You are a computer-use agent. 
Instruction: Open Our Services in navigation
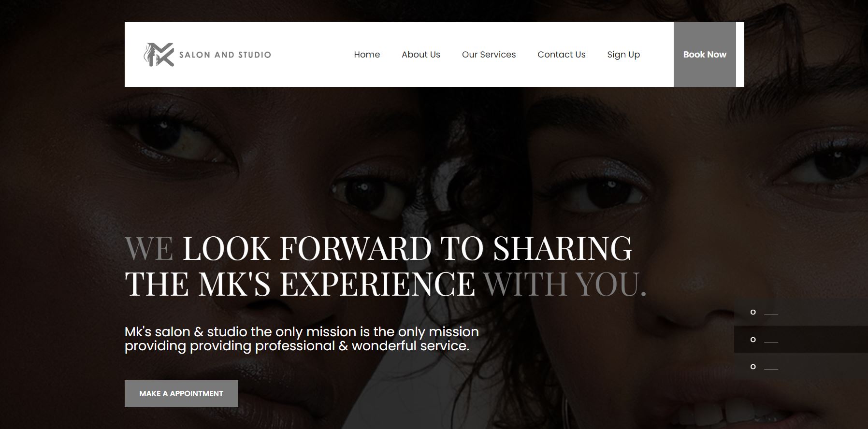[x=489, y=55]
